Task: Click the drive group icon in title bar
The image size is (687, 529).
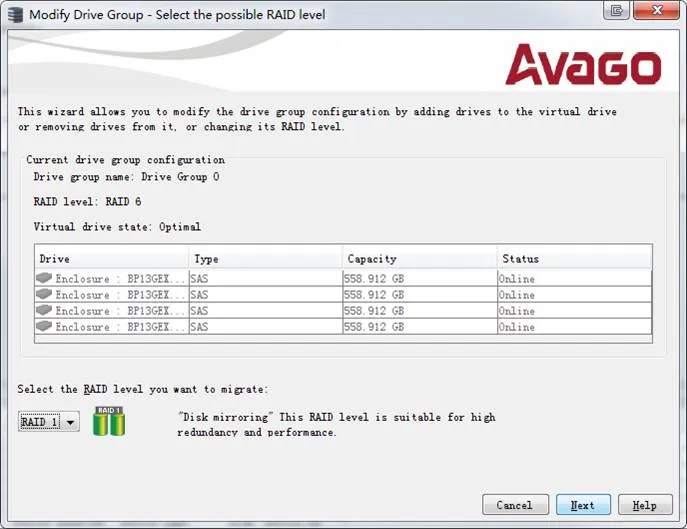Action: click(x=15, y=15)
